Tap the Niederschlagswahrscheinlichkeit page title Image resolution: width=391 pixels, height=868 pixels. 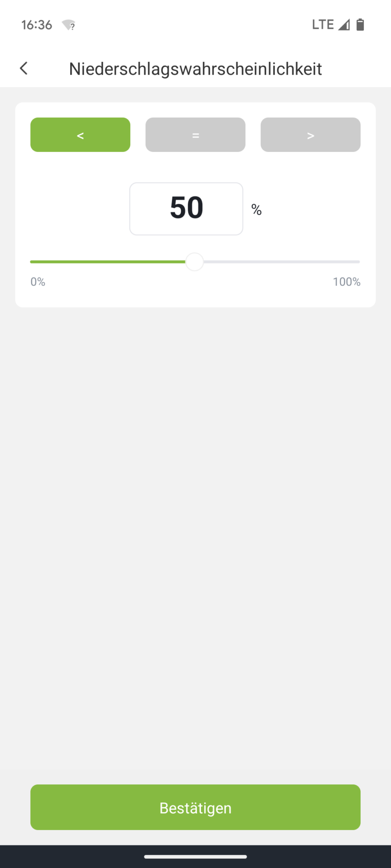(x=195, y=69)
